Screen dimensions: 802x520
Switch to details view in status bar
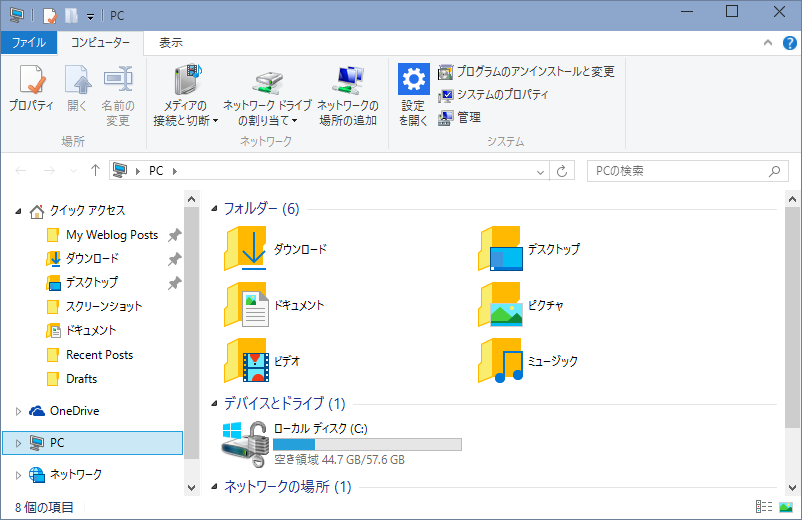click(x=764, y=507)
